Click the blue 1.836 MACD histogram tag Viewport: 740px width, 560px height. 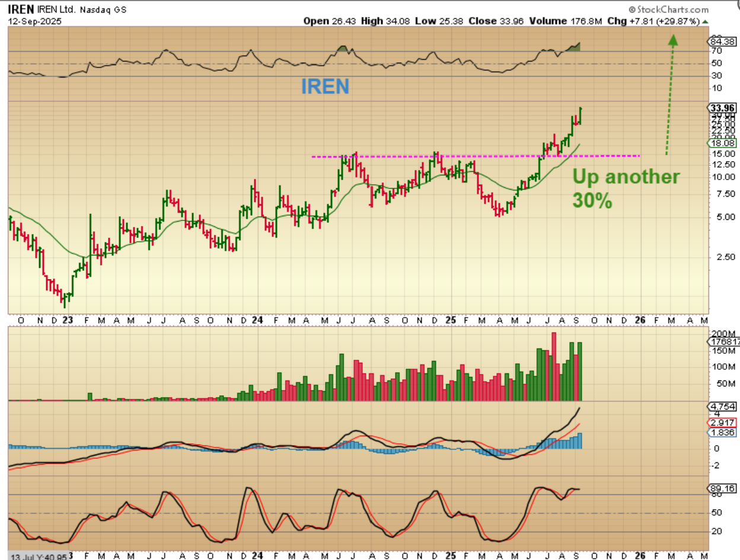click(x=722, y=433)
